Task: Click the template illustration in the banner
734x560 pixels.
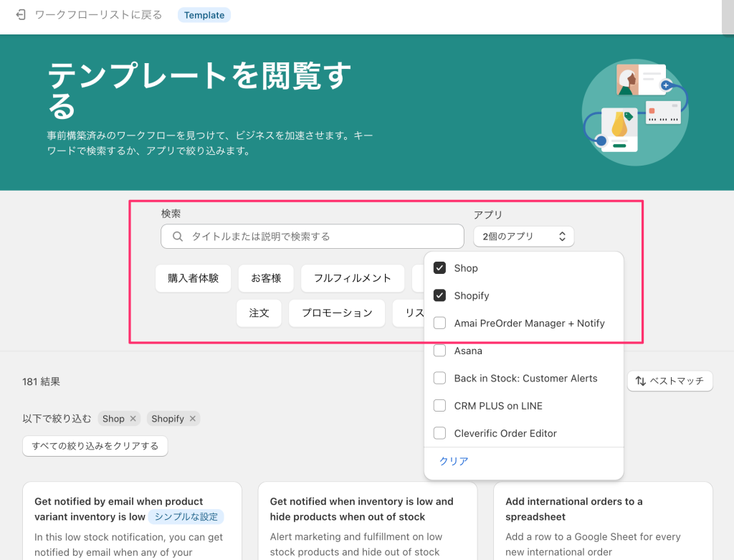Action: click(x=634, y=113)
